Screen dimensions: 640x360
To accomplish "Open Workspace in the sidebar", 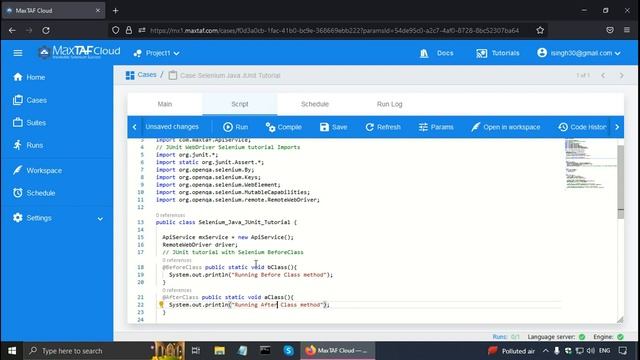I will click(x=37, y=170).
